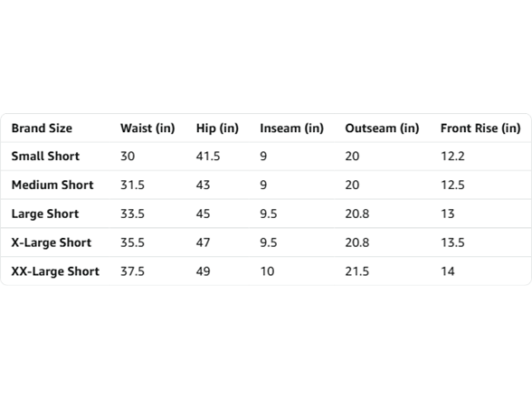Select the Large Short row label
This screenshot has height=399, width=532.
pos(45,214)
